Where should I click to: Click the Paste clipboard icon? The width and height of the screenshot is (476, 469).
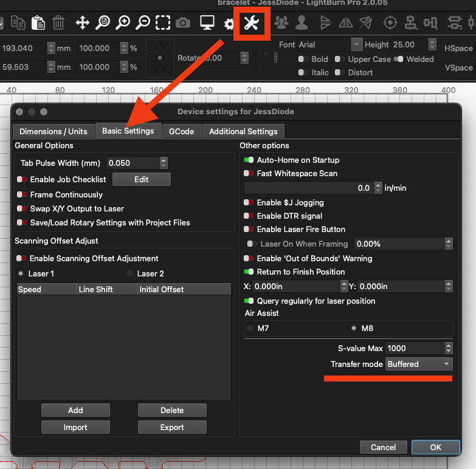tap(38, 24)
